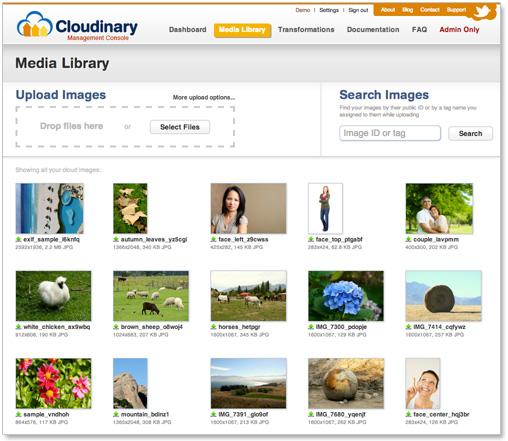
Task: Click download icon next to face_center image
Action: click(x=408, y=414)
